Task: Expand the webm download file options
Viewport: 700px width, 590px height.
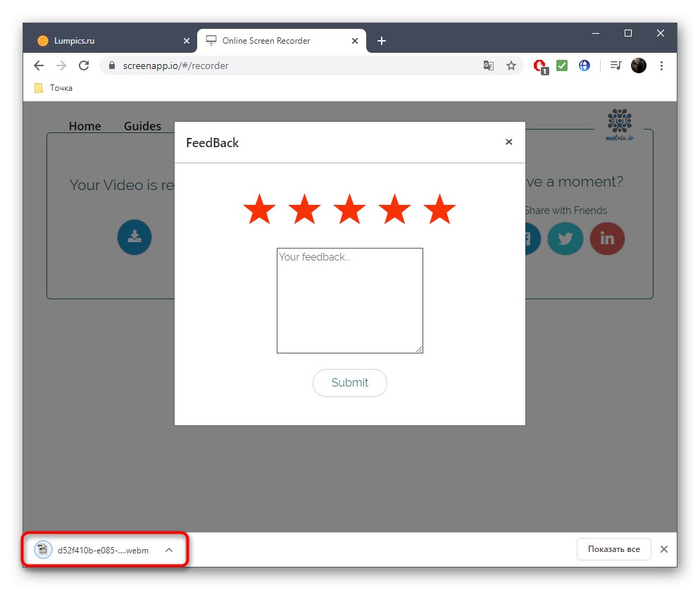Action: coord(168,550)
